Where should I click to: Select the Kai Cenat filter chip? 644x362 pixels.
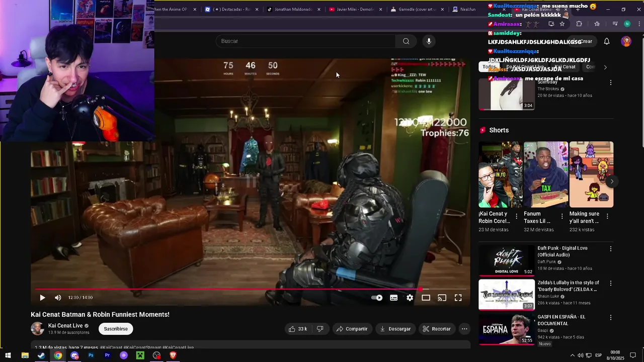click(565, 67)
